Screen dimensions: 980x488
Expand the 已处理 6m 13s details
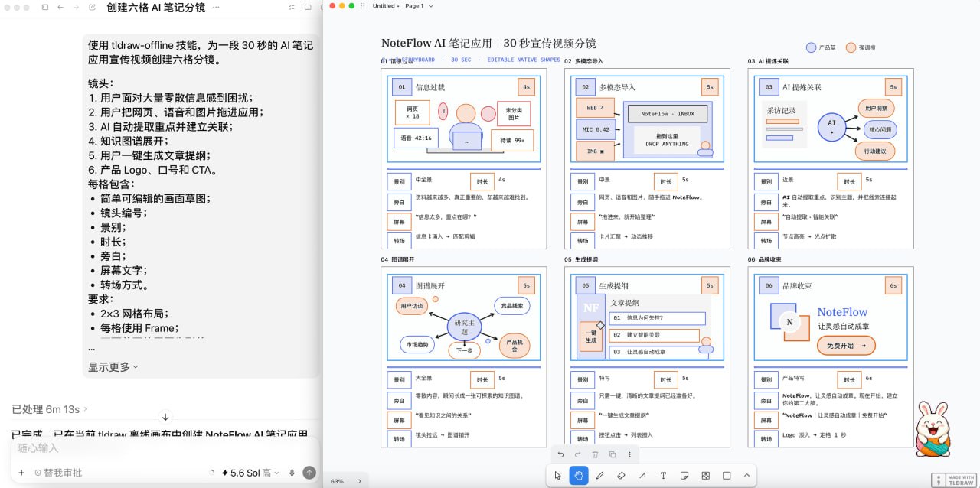coord(50,409)
